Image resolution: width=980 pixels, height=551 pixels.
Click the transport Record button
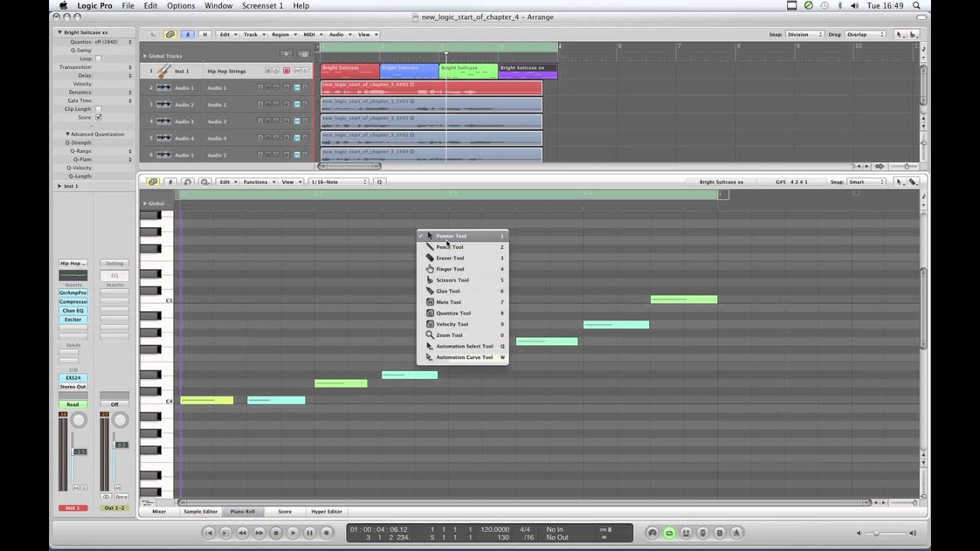(326, 533)
